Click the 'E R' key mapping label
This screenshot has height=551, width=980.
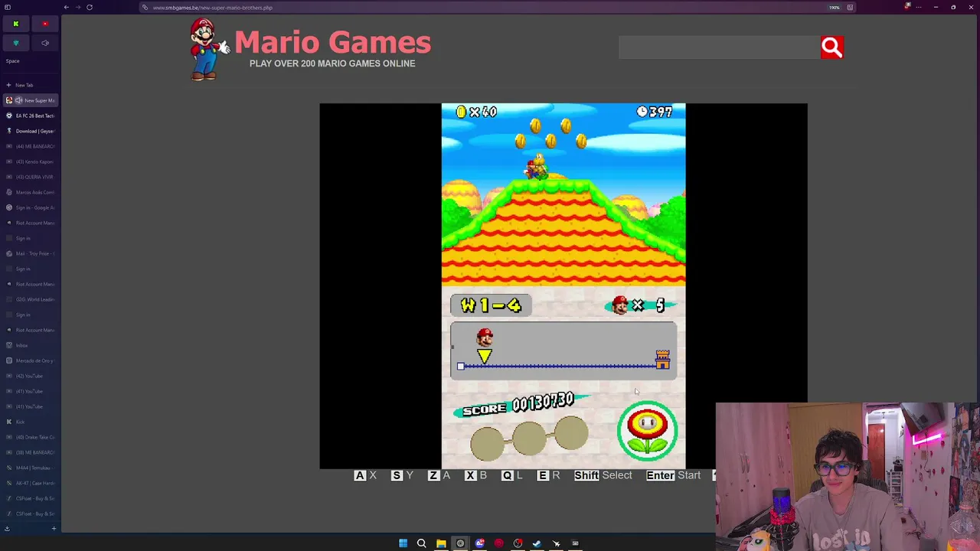pyautogui.click(x=548, y=475)
